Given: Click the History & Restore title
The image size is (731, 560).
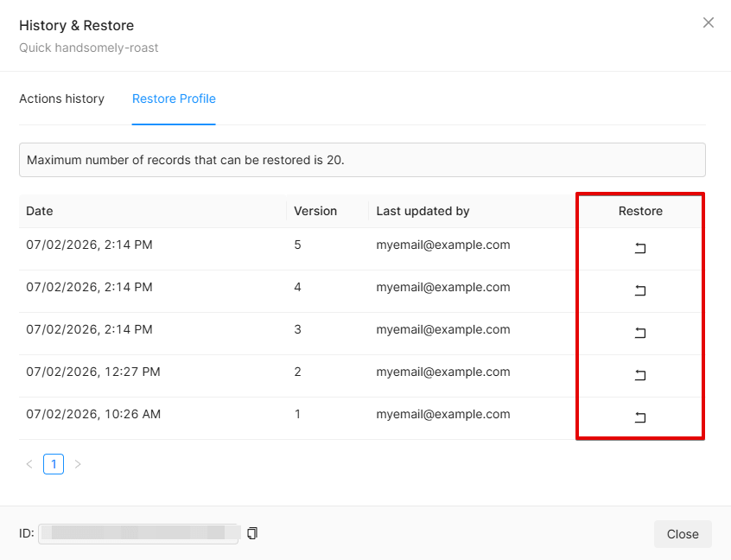Looking at the screenshot, I should pyautogui.click(x=76, y=25).
